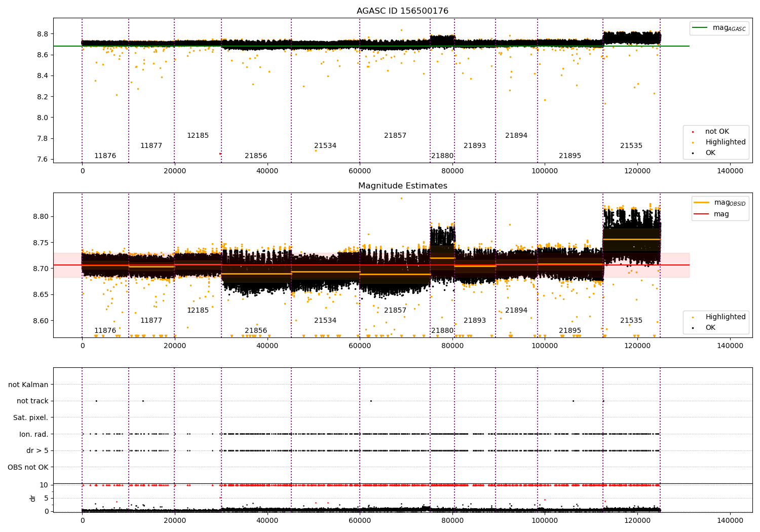
Task: Click the 7.6 y-axis tick label
Action: click(43, 160)
